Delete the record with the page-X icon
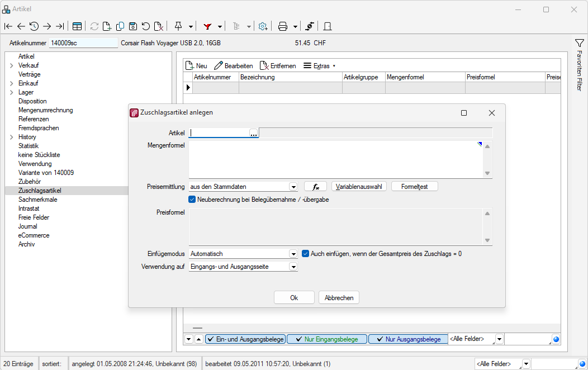Image resolution: width=588 pixels, height=370 pixels. [x=159, y=26]
